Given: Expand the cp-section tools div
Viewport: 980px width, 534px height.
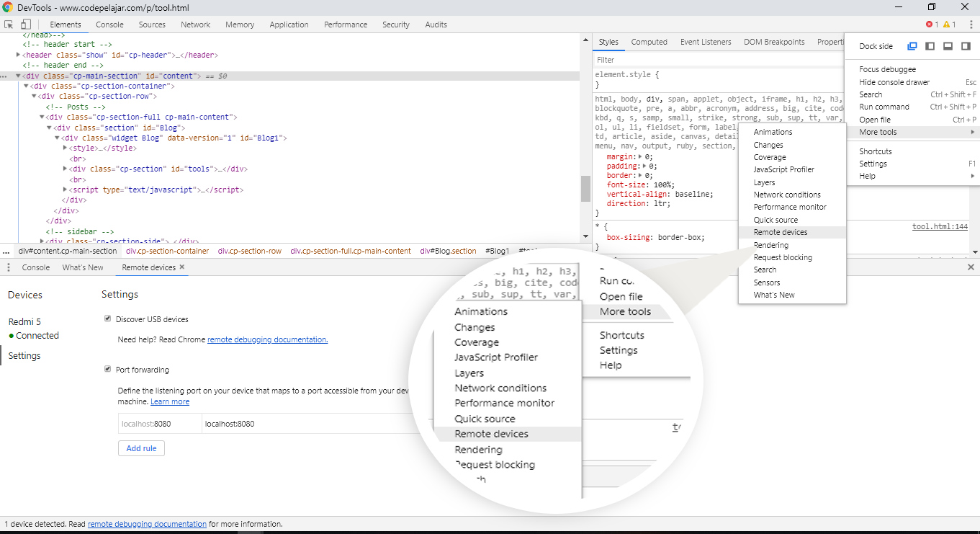Looking at the screenshot, I should 65,169.
